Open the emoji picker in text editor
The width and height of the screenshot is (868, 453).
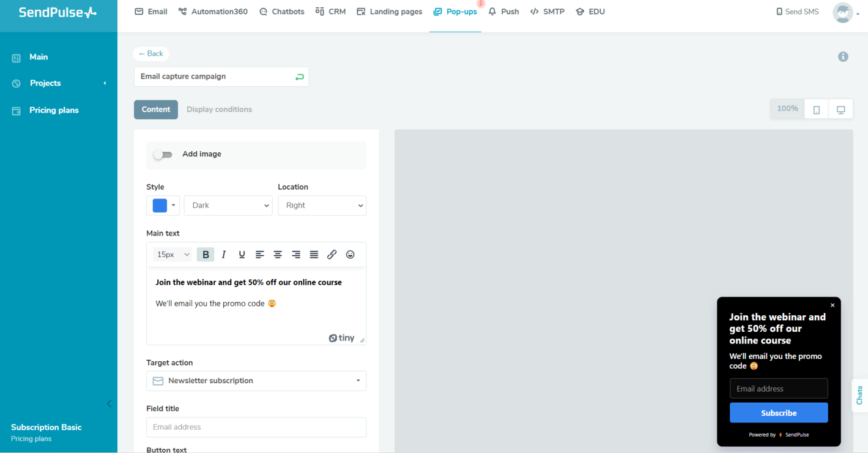[x=350, y=255]
